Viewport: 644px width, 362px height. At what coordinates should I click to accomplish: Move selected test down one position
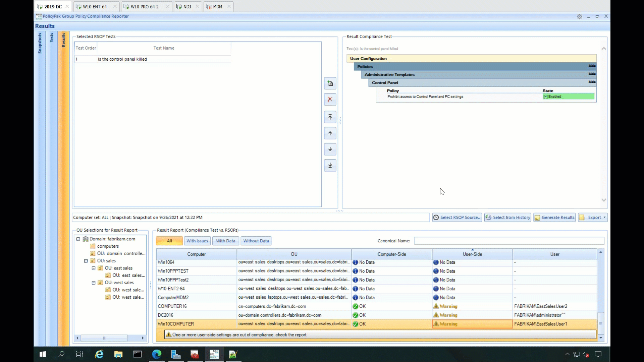(x=330, y=149)
